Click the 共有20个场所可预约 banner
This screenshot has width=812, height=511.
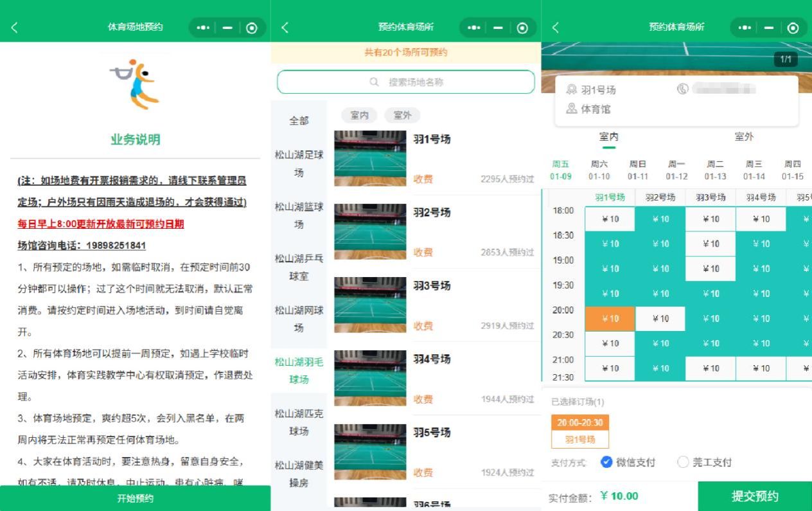[x=406, y=53]
